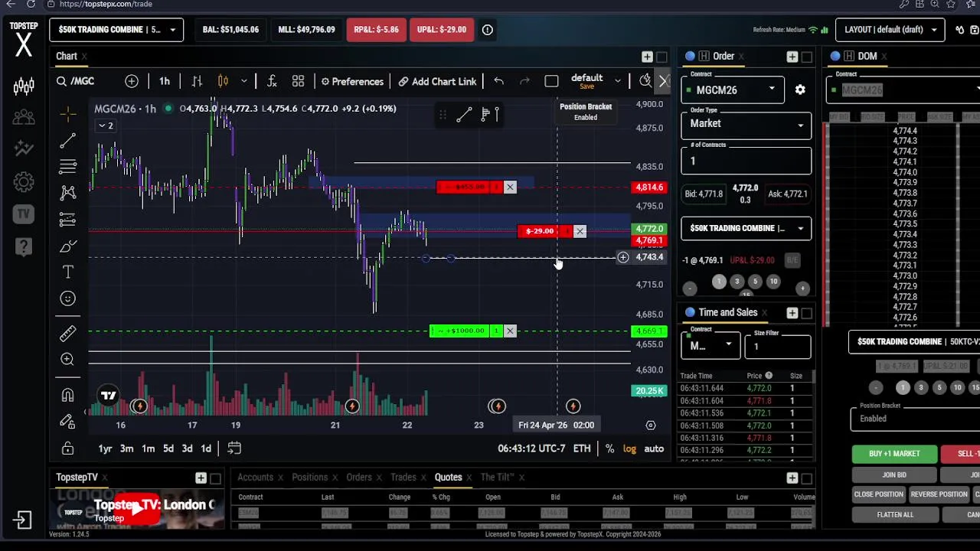Open the info icon next to UP&L
The height and width of the screenshot is (551, 980).
[488, 30]
